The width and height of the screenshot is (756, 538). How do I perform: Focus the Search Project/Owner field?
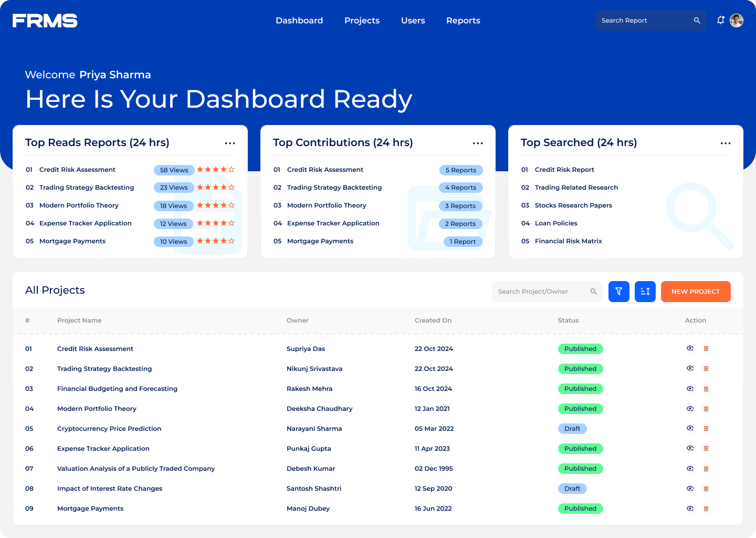pyautogui.click(x=541, y=292)
